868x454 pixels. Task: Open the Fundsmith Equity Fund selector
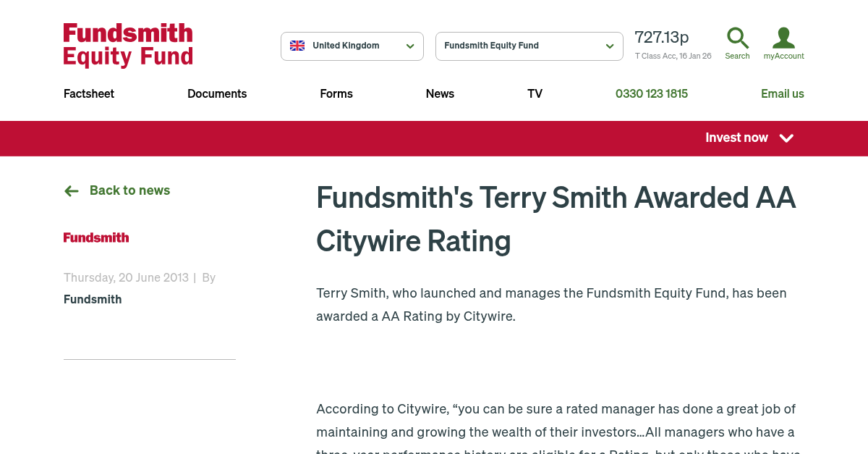tap(529, 46)
